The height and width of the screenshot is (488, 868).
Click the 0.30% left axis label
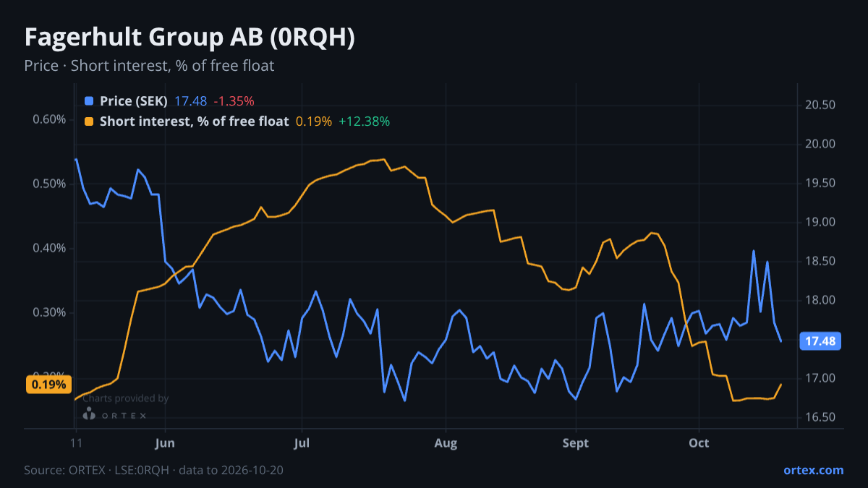coord(50,312)
